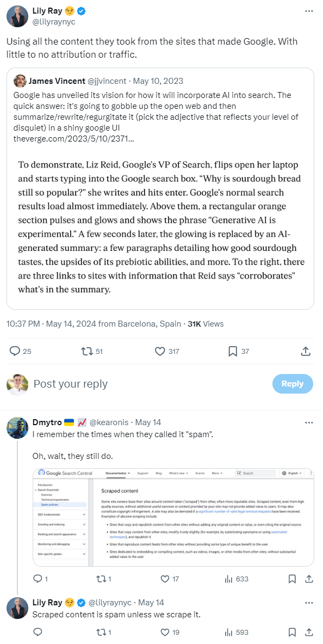Viewport: 323px width, 644px height.
Task: Share the main tweet via share icon
Action: 306,351
